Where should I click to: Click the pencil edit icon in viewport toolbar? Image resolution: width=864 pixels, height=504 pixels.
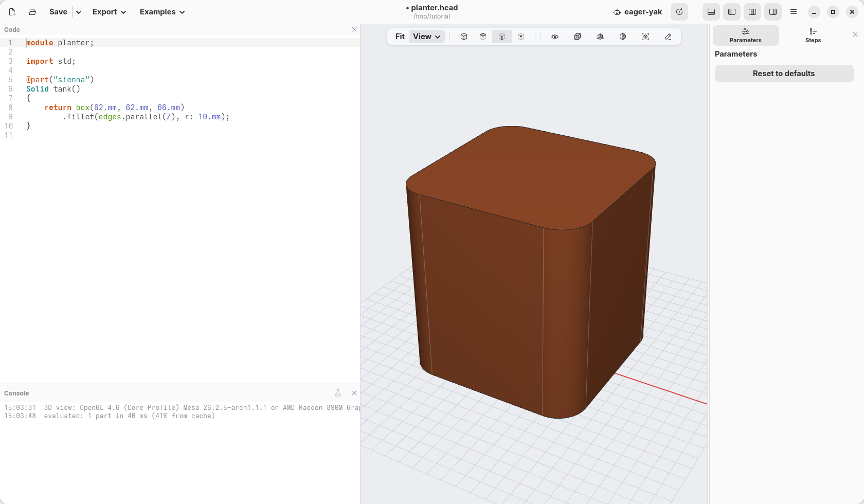[668, 37]
